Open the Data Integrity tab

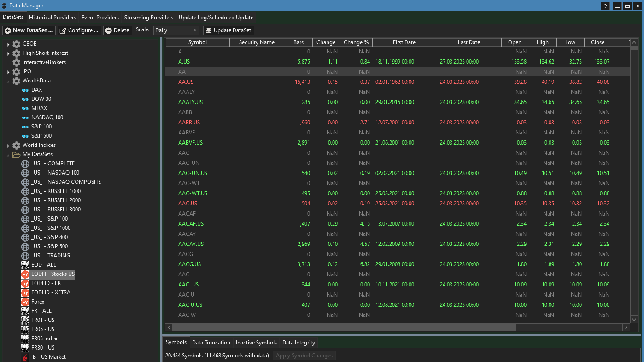[299, 343]
